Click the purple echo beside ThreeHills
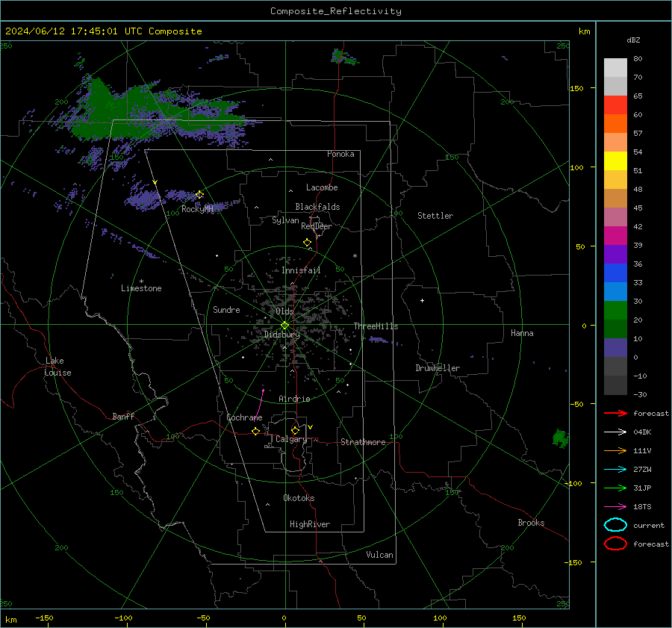 379,340
